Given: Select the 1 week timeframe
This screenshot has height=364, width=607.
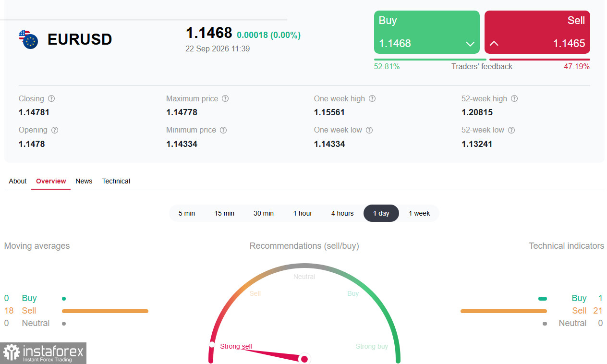Looking at the screenshot, I should click(419, 213).
